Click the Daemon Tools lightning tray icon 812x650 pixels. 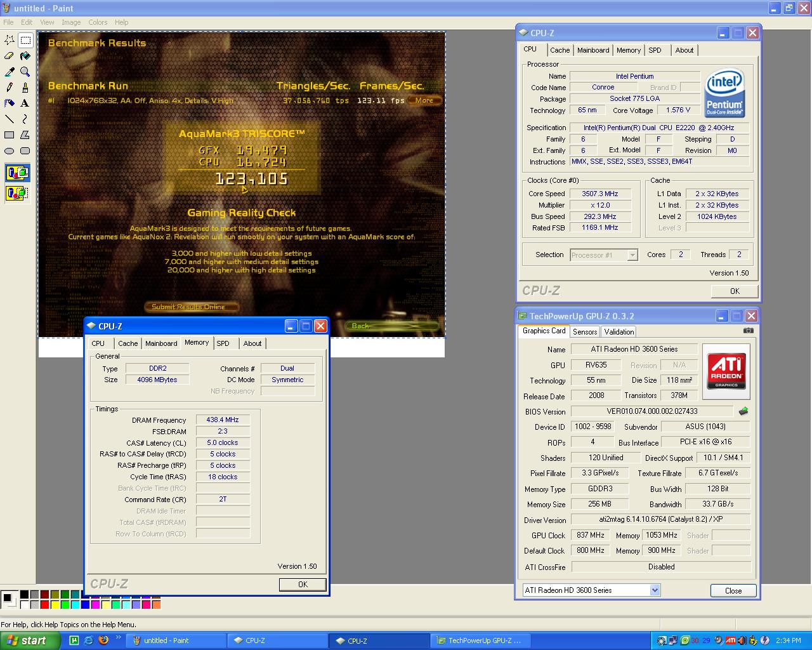tap(764, 640)
